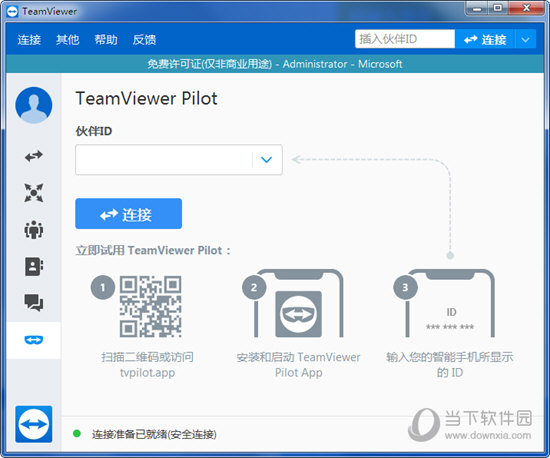Screen dimensions: 550x458
Task: Maximize the TeamViewer window
Action: (498, 8)
